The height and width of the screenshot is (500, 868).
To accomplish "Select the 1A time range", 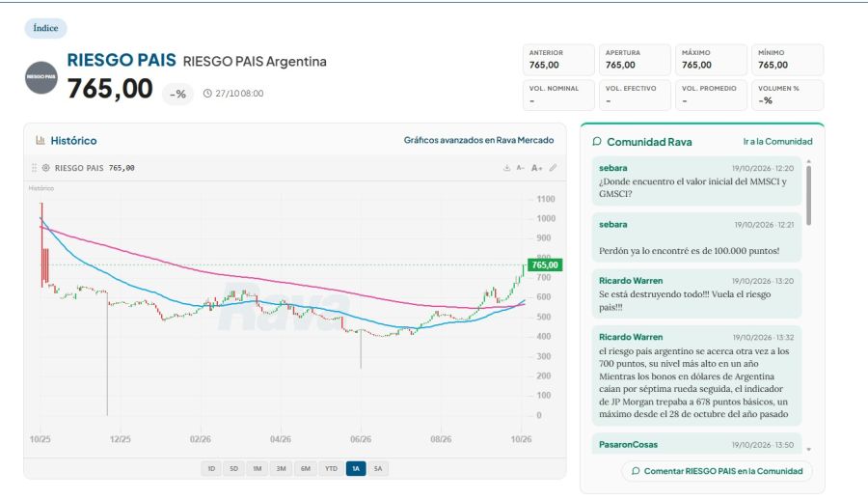I will 356,468.
